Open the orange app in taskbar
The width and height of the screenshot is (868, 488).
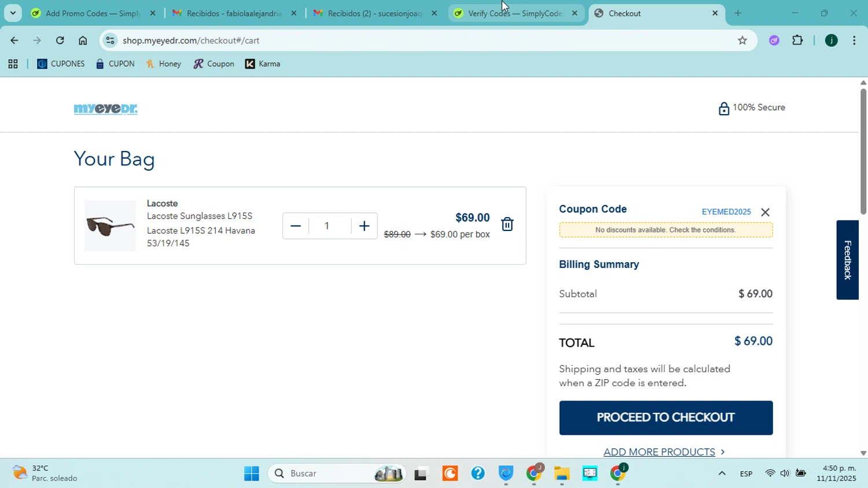point(450,474)
